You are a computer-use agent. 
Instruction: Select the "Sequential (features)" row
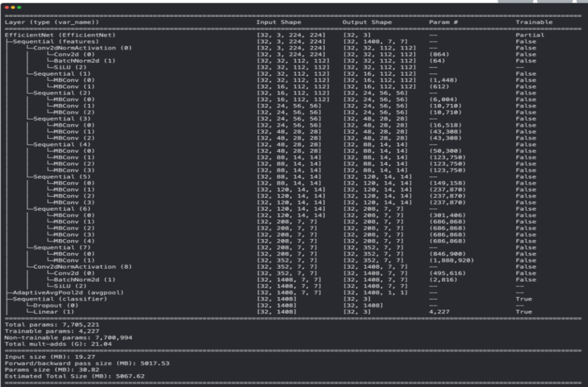click(275, 41)
